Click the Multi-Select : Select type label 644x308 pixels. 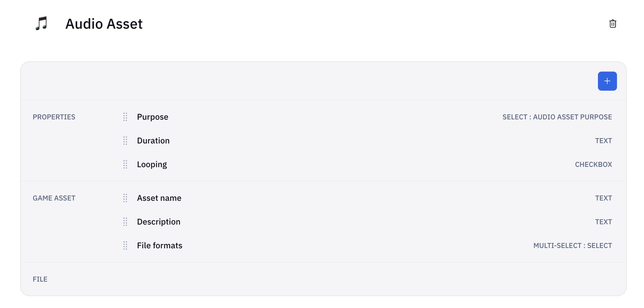tap(572, 246)
